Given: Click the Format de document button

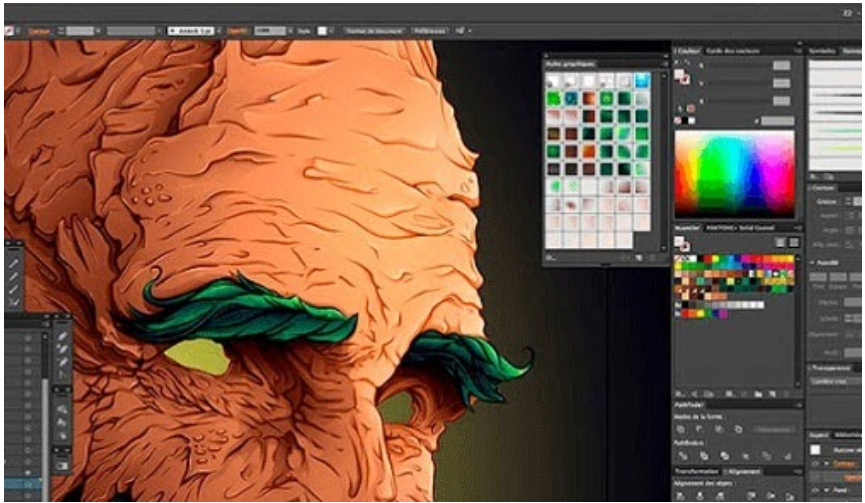Looking at the screenshot, I should pos(373,31).
